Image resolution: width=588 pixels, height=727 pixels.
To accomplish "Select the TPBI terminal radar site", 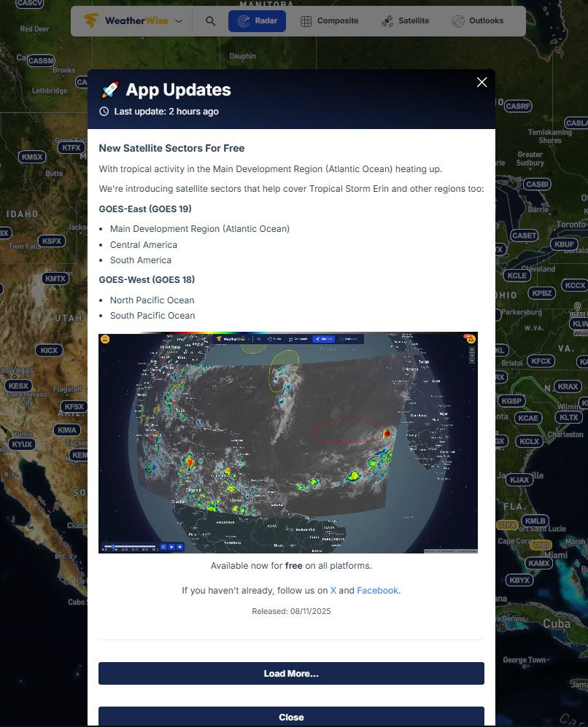I will click(541, 545).
